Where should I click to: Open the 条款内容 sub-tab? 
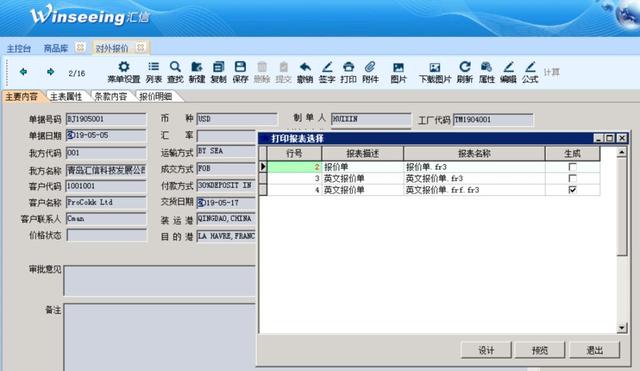(x=111, y=96)
